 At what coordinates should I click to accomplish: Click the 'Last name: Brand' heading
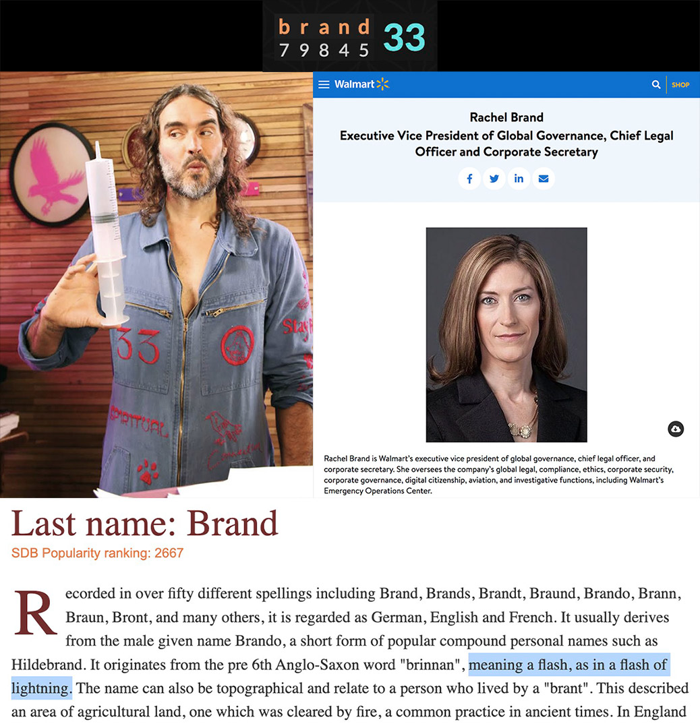pyautogui.click(x=144, y=524)
